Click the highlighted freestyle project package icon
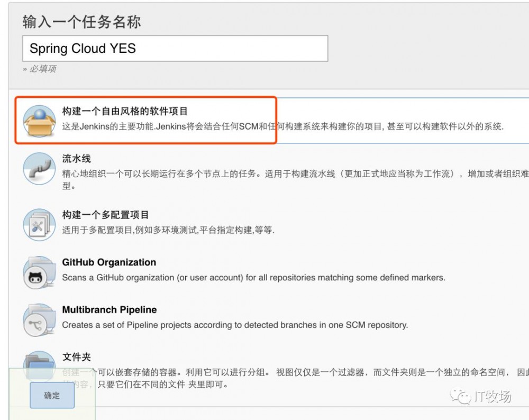 click(x=39, y=117)
